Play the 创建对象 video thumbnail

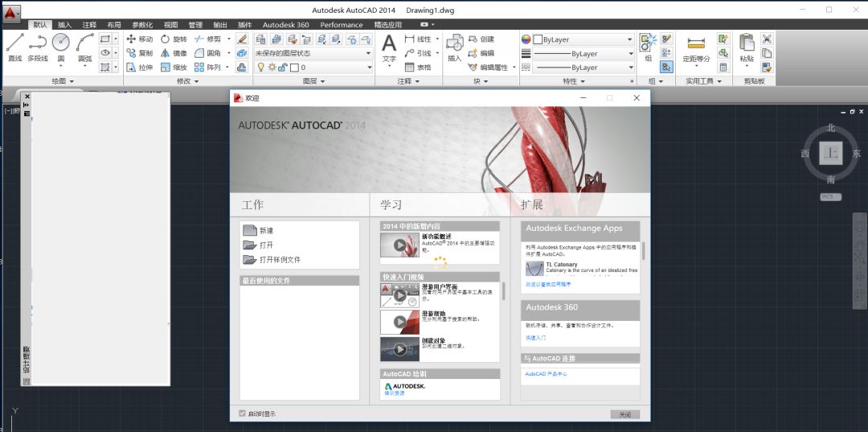(399, 349)
